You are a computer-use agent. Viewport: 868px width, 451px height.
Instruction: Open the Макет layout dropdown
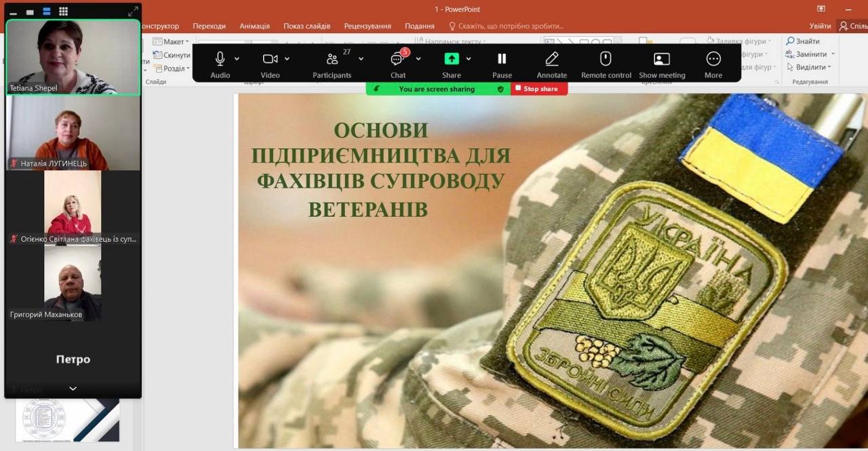click(172, 41)
